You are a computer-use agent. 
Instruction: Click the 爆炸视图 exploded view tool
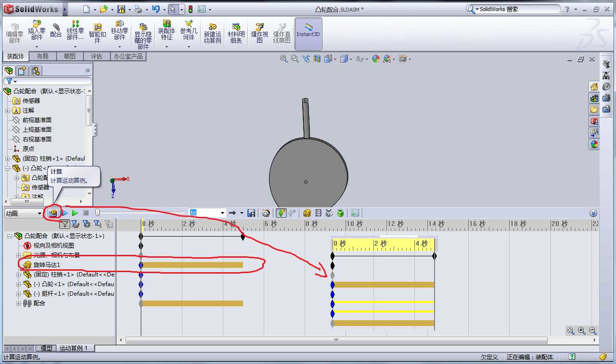click(x=259, y=33)
